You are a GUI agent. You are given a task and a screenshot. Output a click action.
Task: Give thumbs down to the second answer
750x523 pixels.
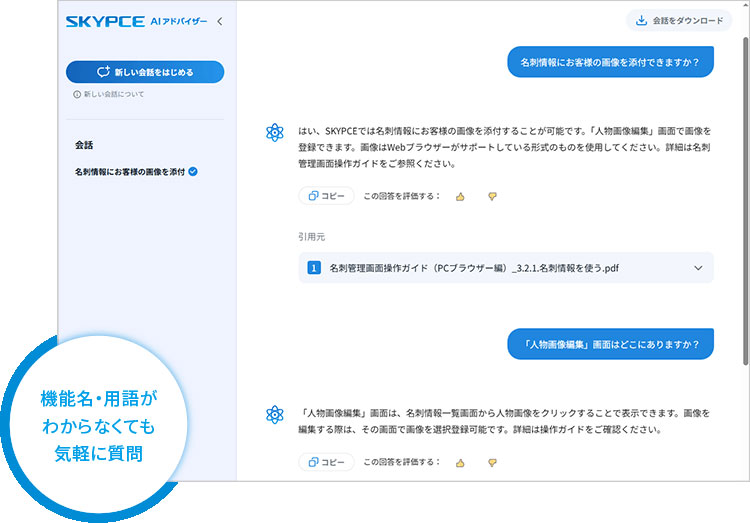(x=492, y=463)
